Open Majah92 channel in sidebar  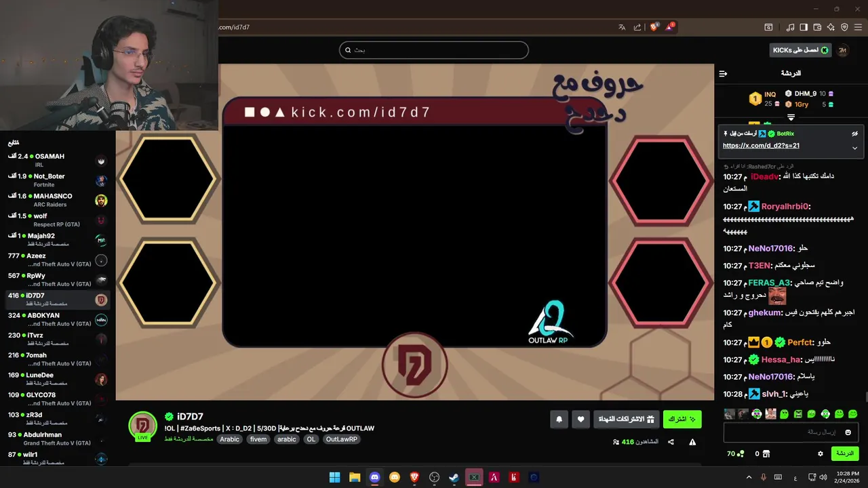[58, 240]
